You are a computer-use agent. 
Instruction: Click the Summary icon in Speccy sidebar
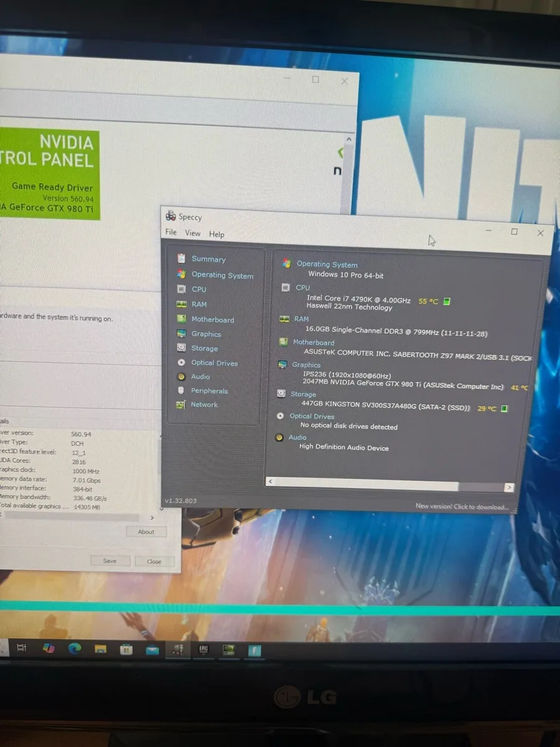click(x=181, y=258)
